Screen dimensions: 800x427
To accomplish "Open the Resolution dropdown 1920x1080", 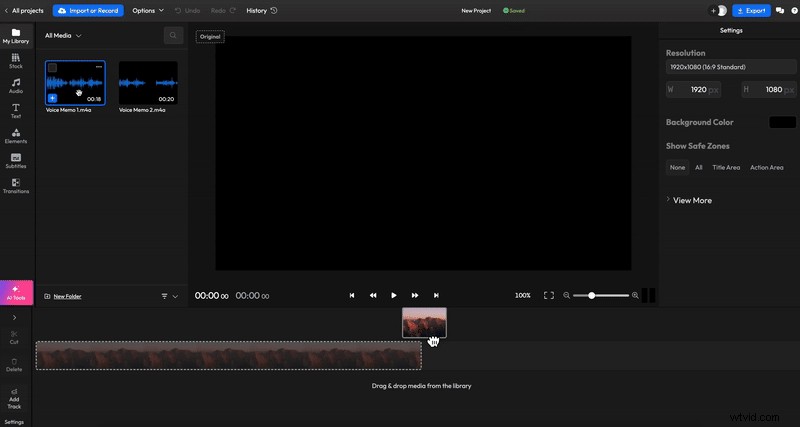I will tap(731, 67).
